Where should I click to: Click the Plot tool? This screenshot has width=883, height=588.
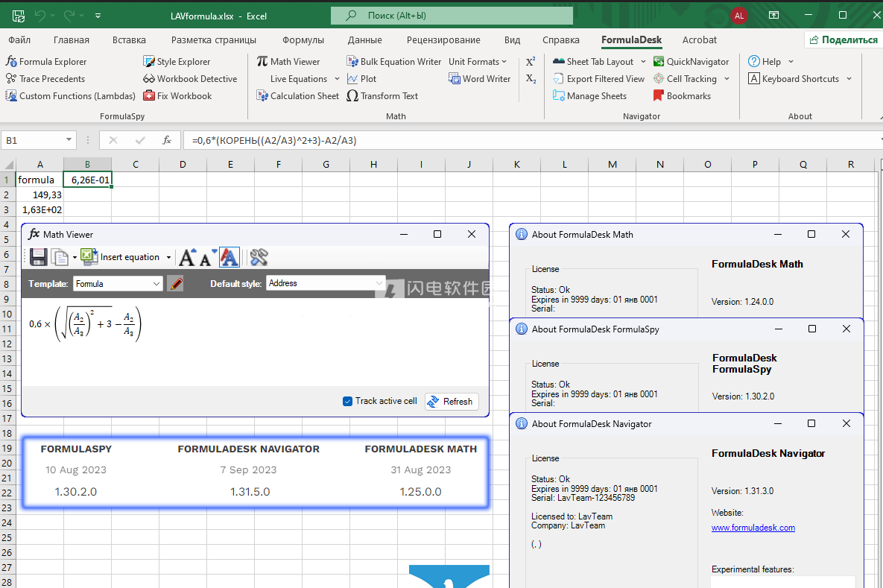tap(361, 79)
